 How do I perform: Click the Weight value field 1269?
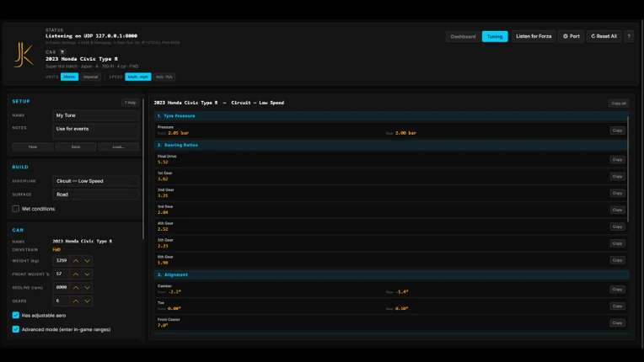62,261
